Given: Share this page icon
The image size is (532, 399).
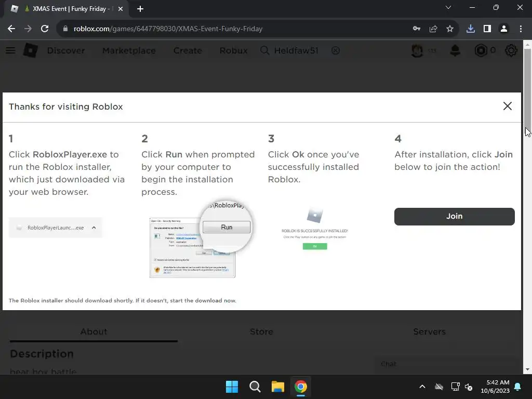Looking at the screenshot, I should tap(433, 29).
